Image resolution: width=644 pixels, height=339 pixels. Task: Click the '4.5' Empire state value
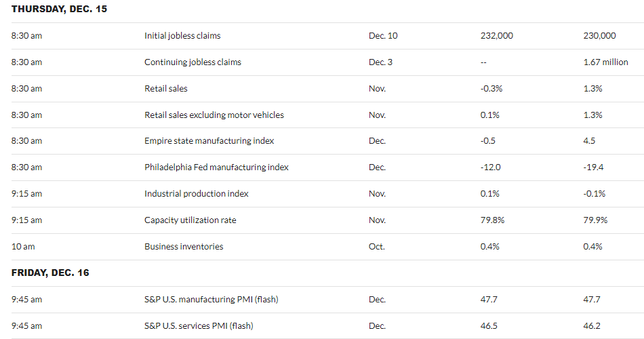click(x=589, y=140)
